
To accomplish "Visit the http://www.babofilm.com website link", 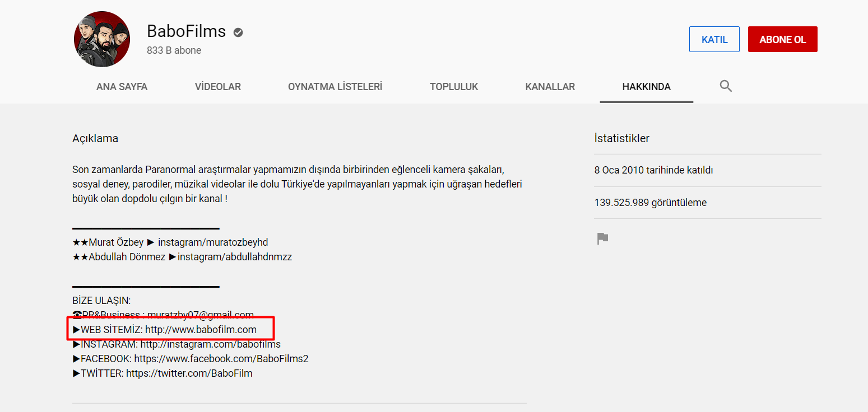I will tap(201, 330).
